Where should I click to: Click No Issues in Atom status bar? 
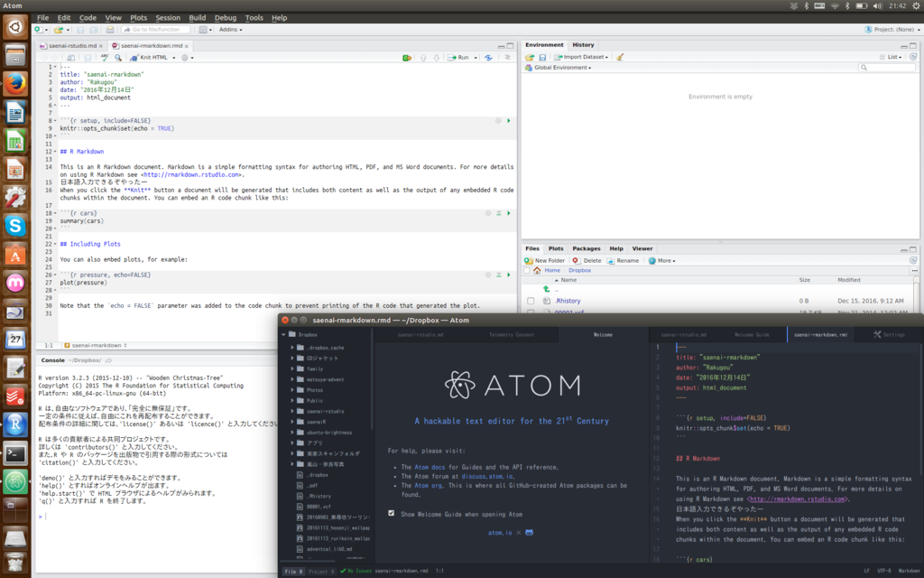coord(356,571)
